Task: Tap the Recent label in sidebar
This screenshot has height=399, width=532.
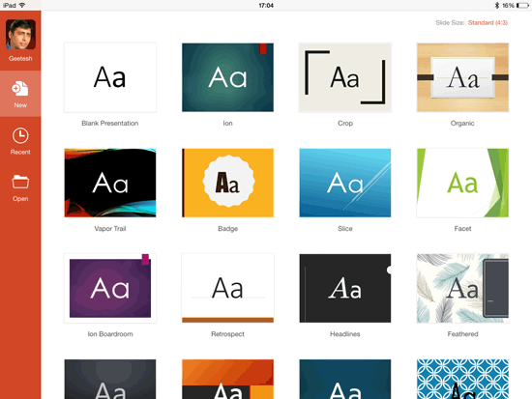Action: coord(20,152)
